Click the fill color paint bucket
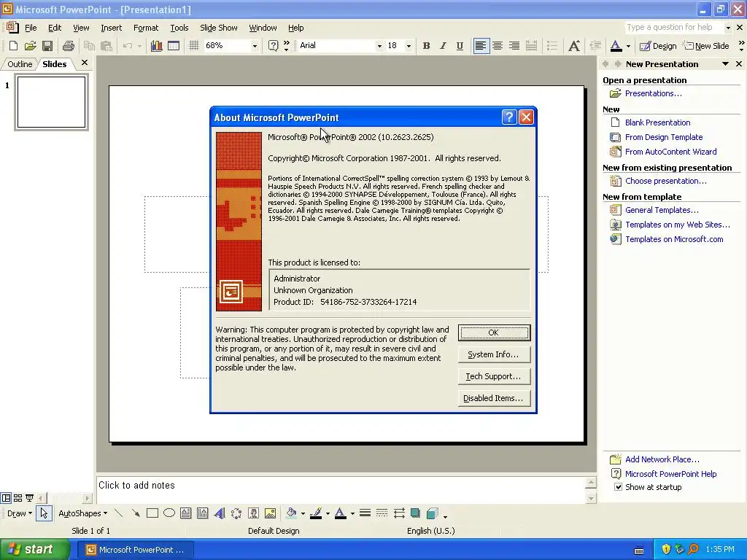 (x=292, y=513)
